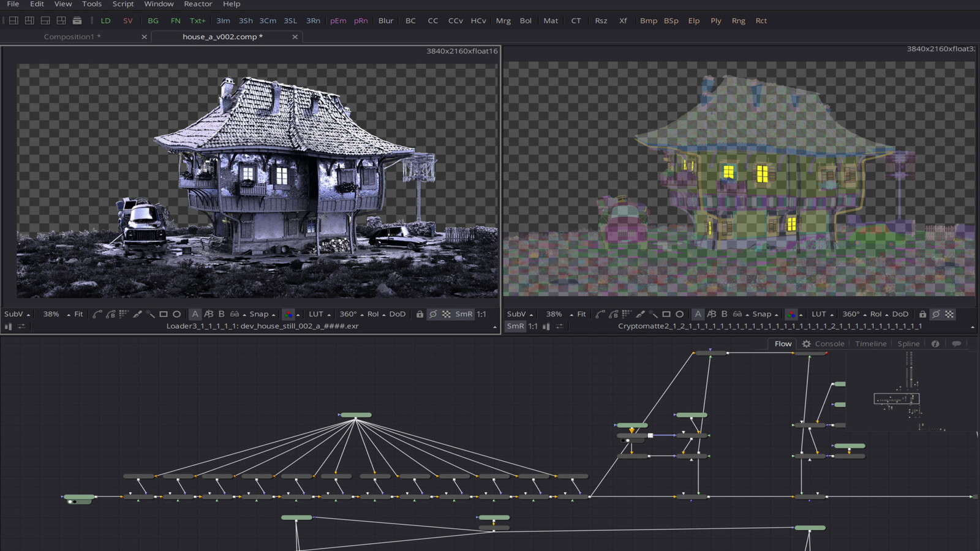The height and width of the screenshot is (551, 980).
Task: Click the third layout icon in the toolbar
Action: click(x=45, y=20)
